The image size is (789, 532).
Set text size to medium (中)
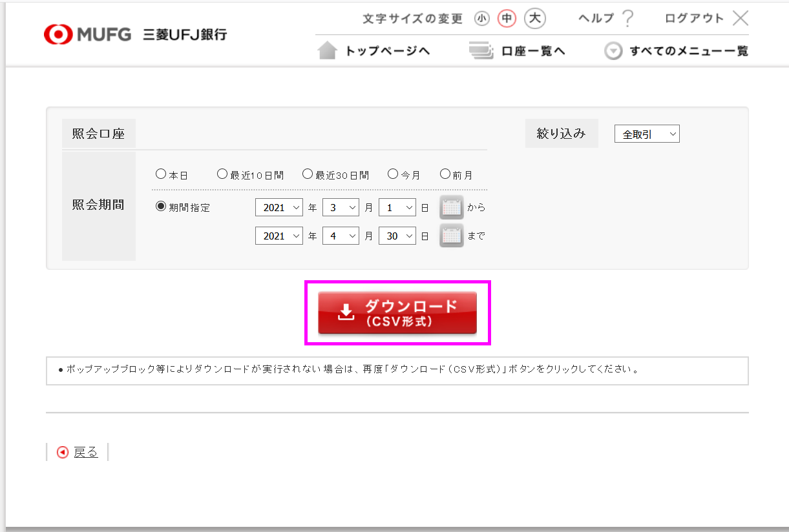tap(507, 19)
